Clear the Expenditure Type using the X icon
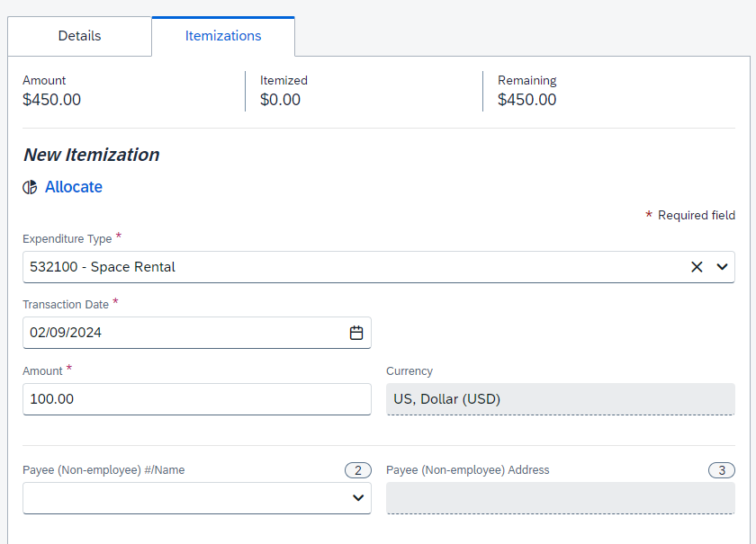Viewport: 756px width, 544px height. pos(697,266)
